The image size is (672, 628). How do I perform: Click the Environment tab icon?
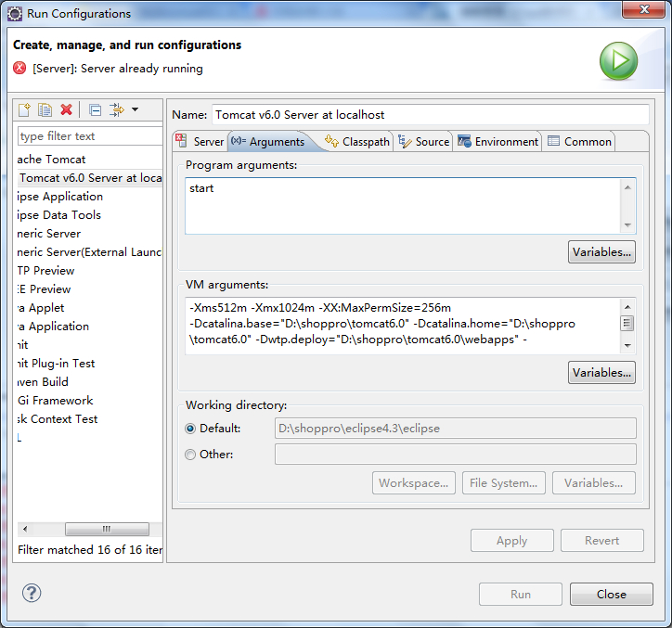point(464,140)
